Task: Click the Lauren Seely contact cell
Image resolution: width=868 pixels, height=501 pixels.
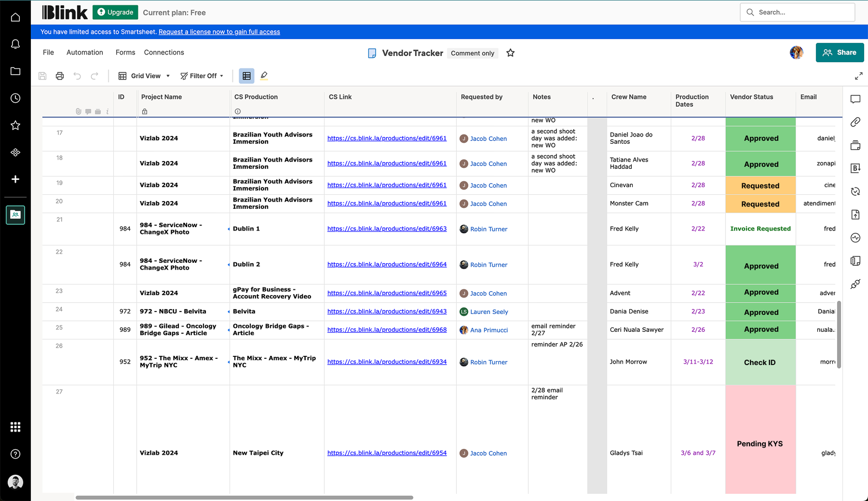Action: tap(492, 311)
